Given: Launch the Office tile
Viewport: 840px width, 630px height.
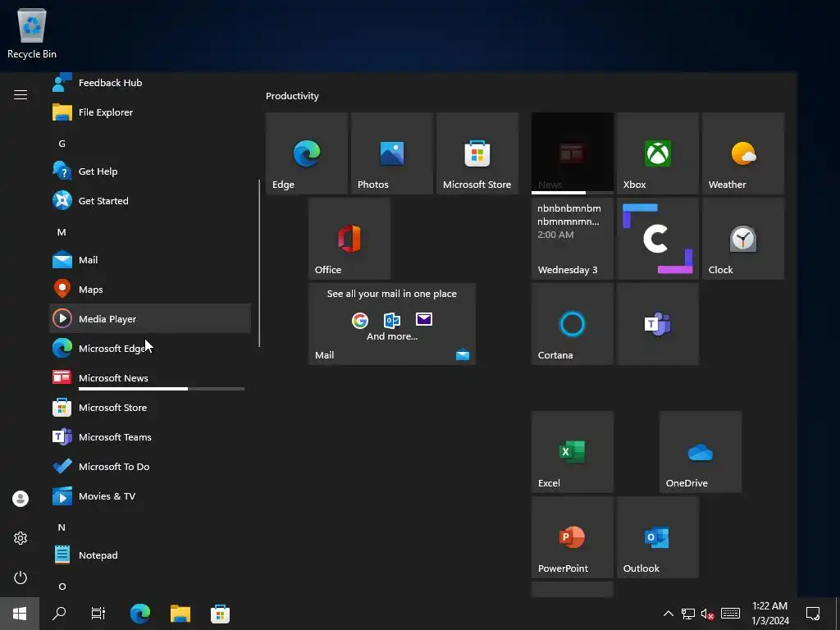Looking at the screenshot, I should [349, 239].
